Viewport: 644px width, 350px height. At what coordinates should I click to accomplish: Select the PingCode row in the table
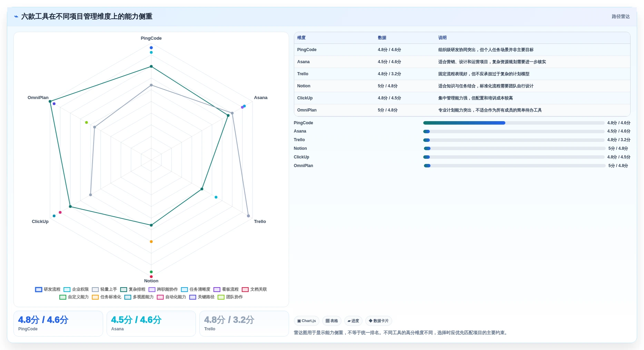(x=462, y=50)
